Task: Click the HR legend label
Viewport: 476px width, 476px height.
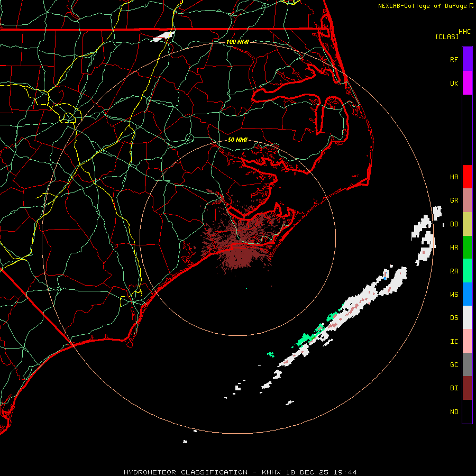Action: [x=454, y=248]
